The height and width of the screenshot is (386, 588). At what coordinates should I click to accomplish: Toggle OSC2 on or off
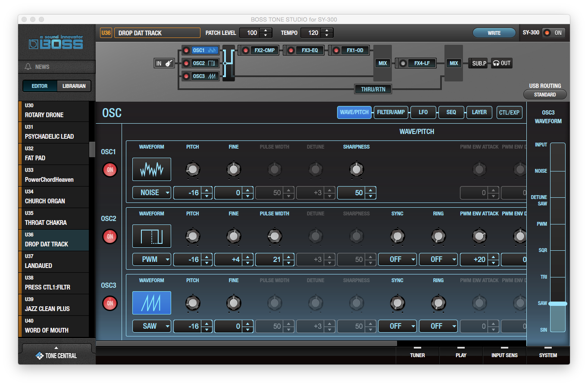[x=109, y=237]
